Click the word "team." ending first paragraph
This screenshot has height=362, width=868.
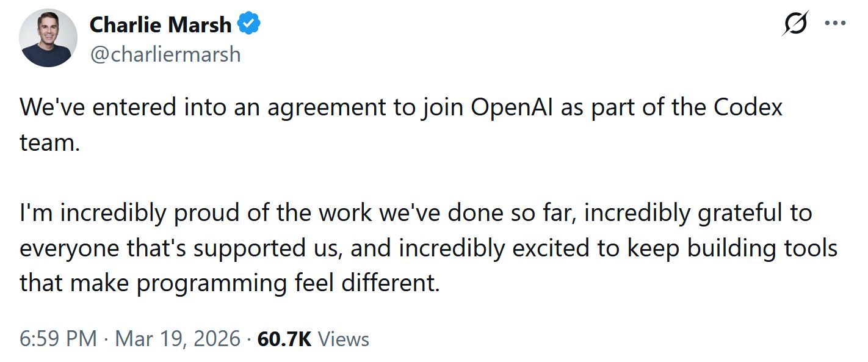pyautogui.click(x=50, y=143)
